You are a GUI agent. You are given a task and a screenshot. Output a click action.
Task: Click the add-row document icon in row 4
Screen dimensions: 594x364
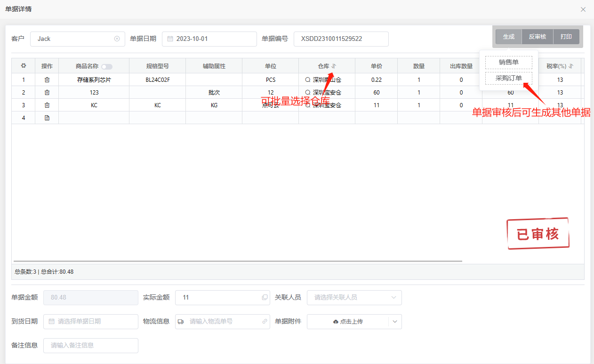(47, 118)
